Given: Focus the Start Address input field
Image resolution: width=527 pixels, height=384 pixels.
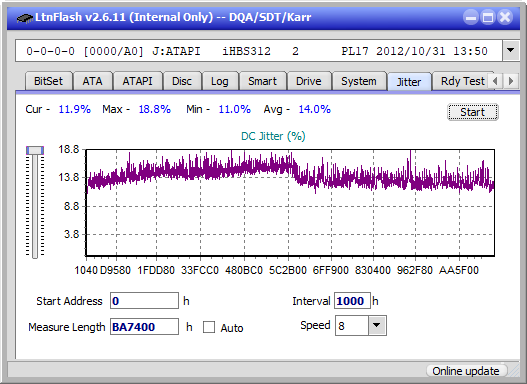Looking at the screenshot, I should pyautogui.click(x=145, y=301).
